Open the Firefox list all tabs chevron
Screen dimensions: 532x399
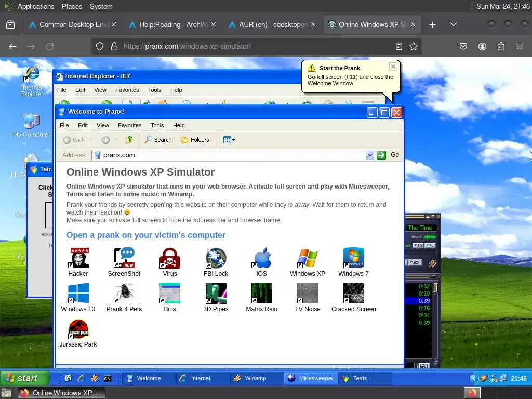point(453,24)
